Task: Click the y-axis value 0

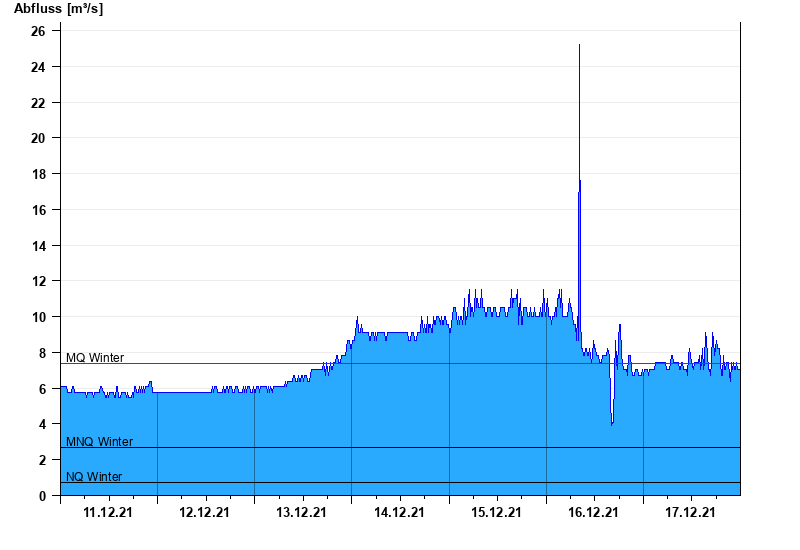Action: (42, 495)
